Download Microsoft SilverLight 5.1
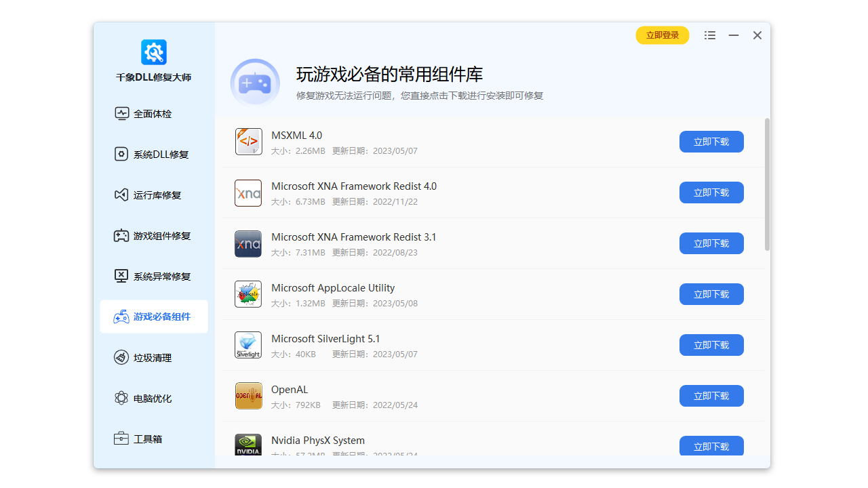This screenshot has height=488, width=868. [x=711, y=345]
